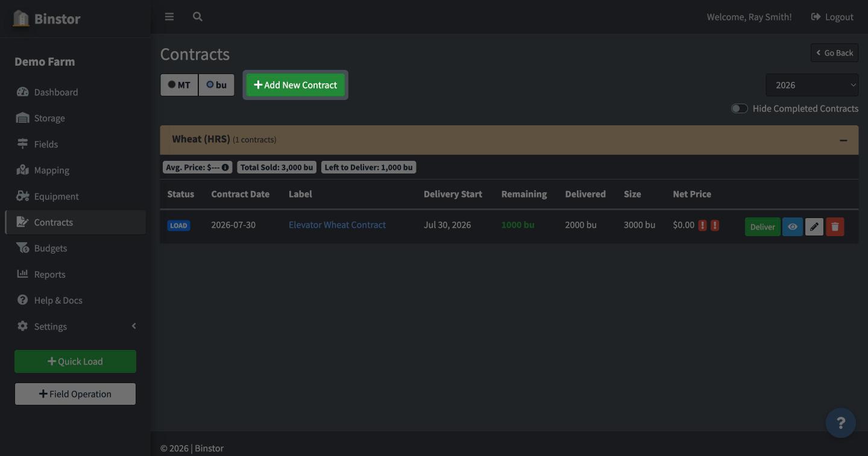Click the Demo Farm heading
Screen dimensions: 868x456
point(45,61)
